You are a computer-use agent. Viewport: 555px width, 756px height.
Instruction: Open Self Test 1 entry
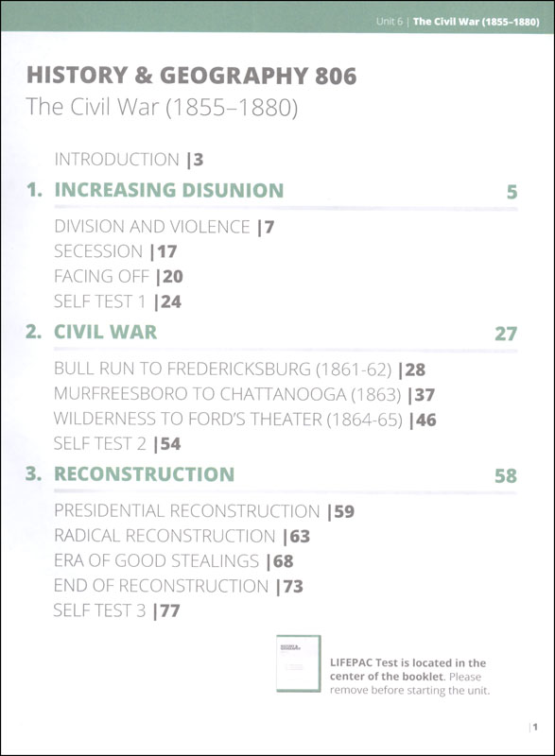pos(117,301)
